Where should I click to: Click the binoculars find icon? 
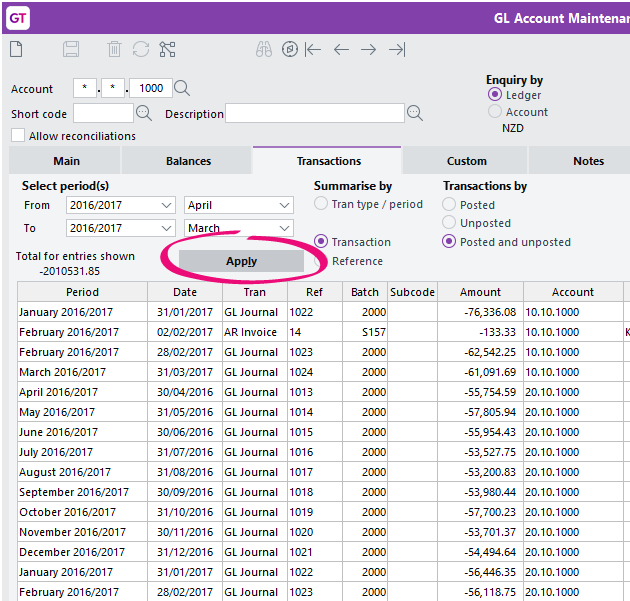[x=263, y=49]
